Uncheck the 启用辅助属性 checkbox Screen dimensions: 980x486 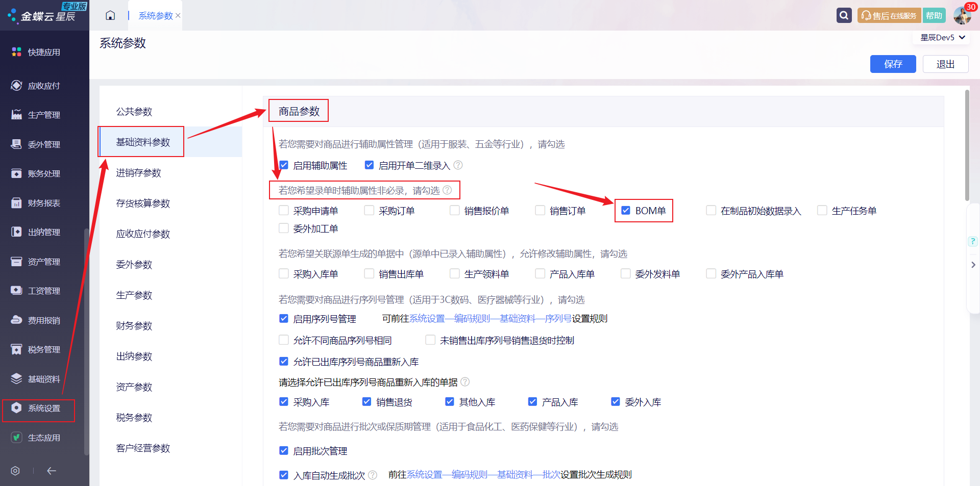[284, 165]
